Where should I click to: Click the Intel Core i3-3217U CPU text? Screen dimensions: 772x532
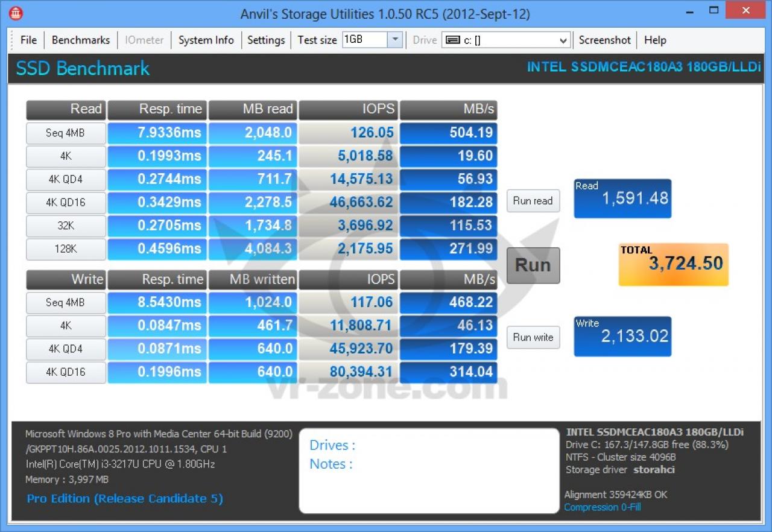pos(120,464)
